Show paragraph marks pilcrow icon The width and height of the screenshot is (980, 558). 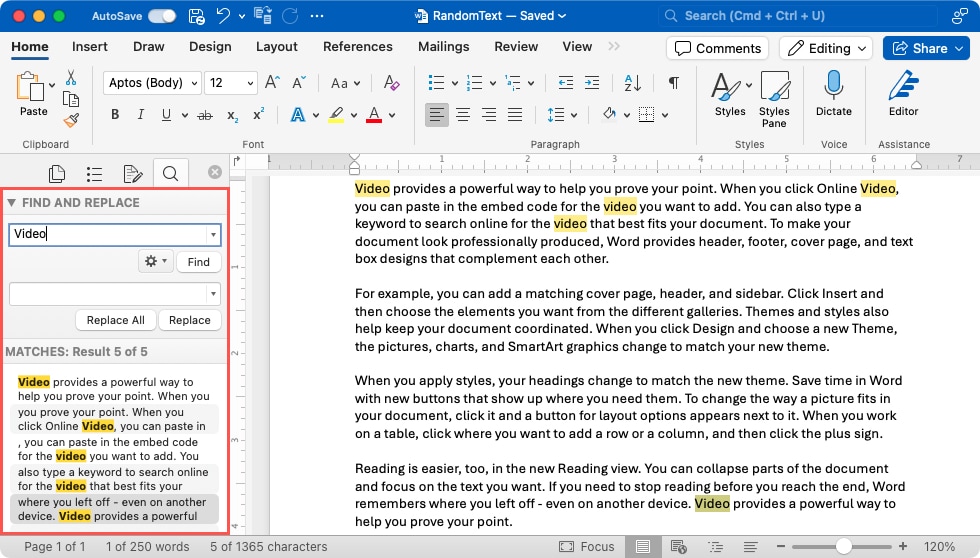(674, 82)
